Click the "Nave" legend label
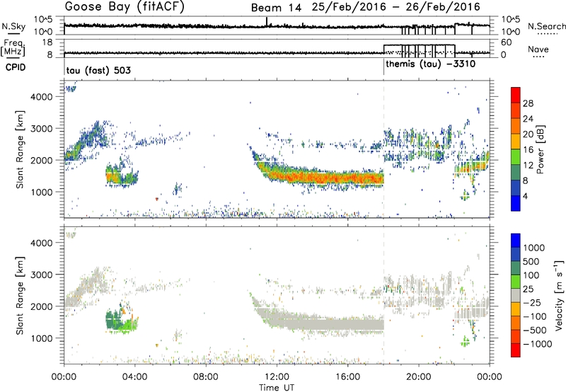 point(538,50)
